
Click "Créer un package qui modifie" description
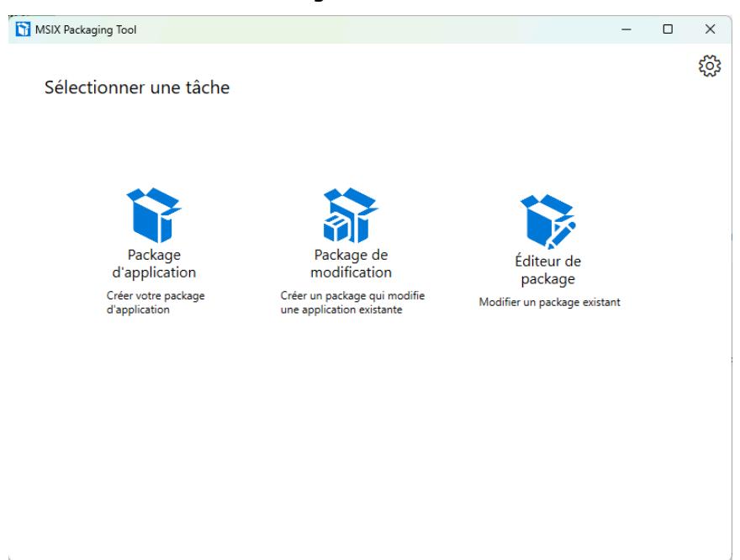point(352,303)
